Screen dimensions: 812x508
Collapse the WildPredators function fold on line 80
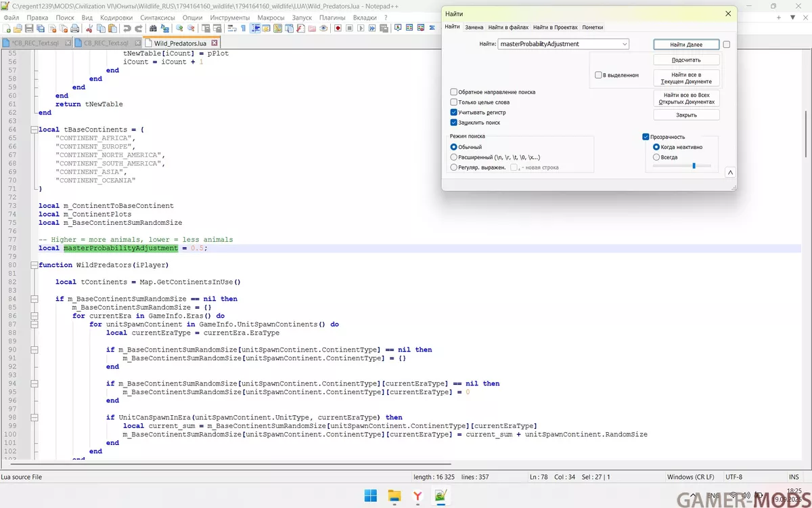[x=33, y=265]
